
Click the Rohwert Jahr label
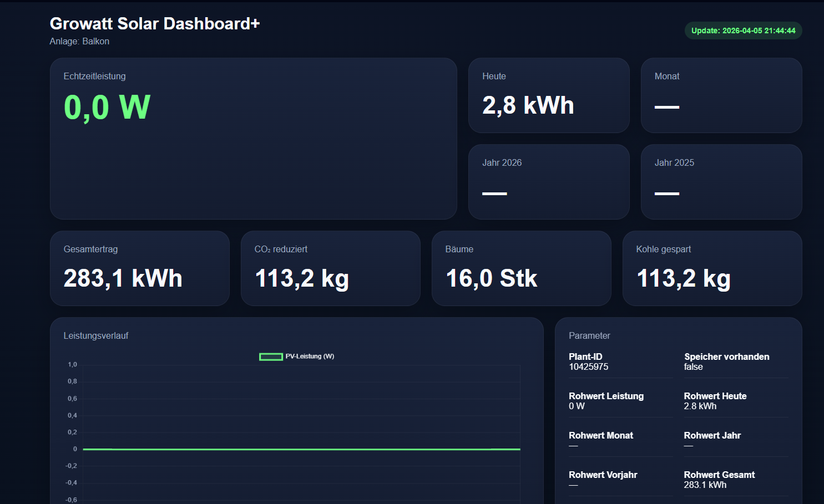[x=712, y=436]
